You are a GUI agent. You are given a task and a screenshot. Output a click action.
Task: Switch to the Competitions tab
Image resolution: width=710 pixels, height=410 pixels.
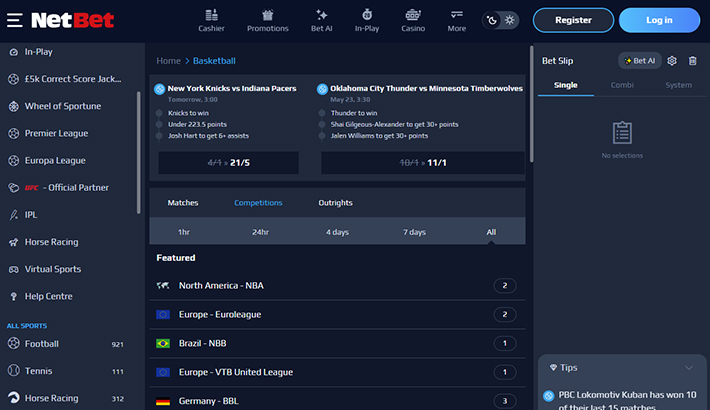pos(258,203)
